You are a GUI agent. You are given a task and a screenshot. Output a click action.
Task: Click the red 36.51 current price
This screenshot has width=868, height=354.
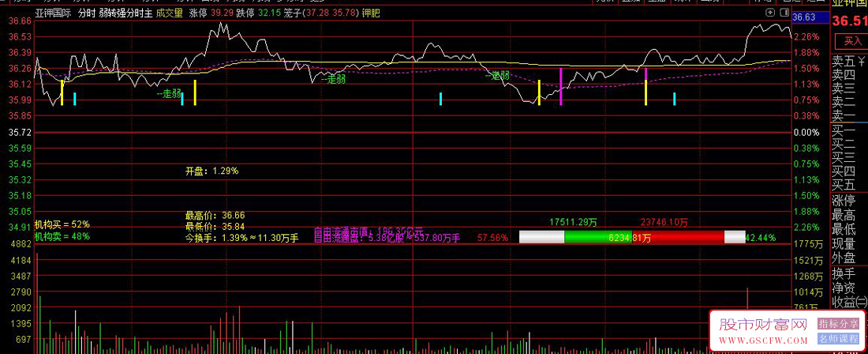(x=851, y=21)
